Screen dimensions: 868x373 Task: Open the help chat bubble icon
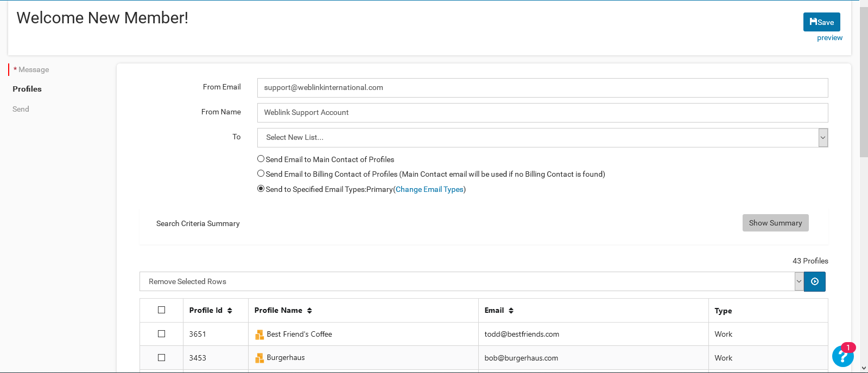tap(843, 356)
